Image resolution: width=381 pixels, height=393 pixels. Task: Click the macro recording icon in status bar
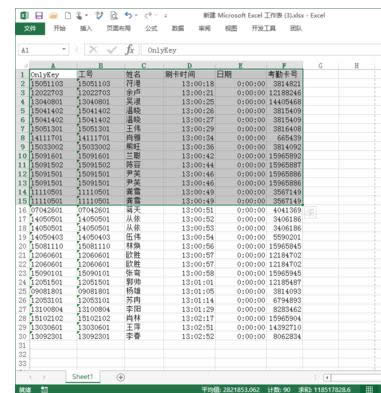point(44,389)
